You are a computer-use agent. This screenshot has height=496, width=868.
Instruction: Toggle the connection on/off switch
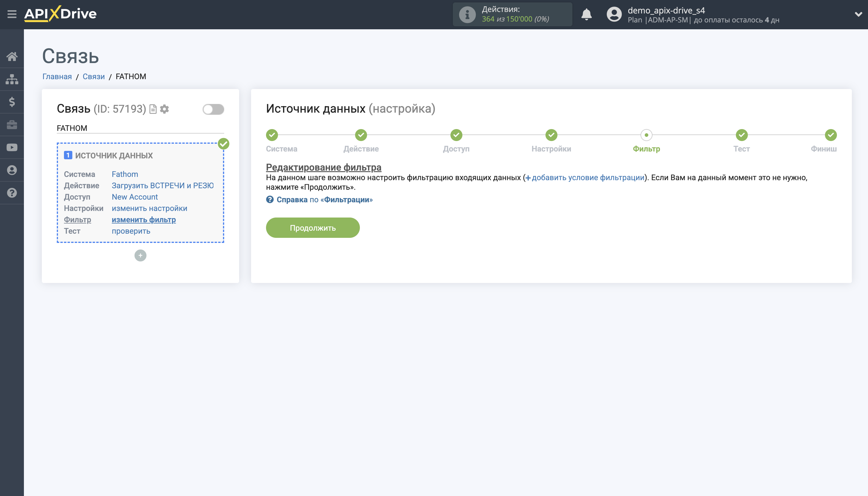click(213, 109)
